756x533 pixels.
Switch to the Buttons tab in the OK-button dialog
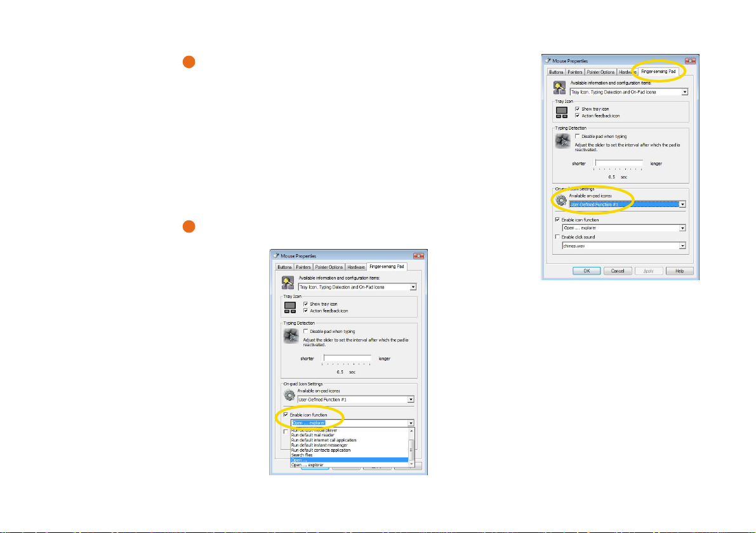click(x=556, y=72)
